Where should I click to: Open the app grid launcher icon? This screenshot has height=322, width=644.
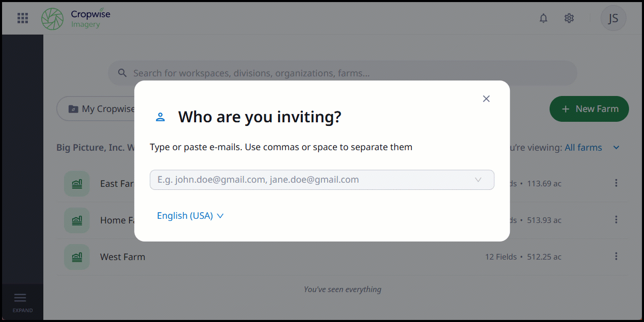point(22,18)
